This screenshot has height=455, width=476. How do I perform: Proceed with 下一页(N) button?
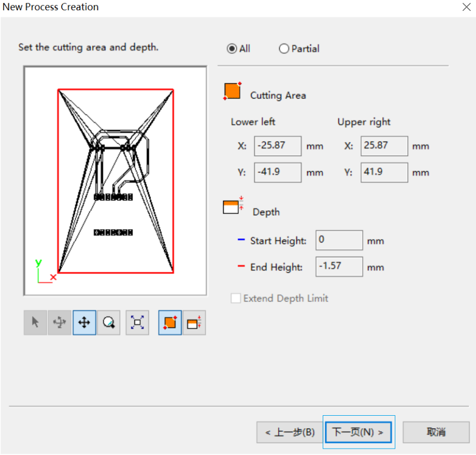tap(359, 432)
